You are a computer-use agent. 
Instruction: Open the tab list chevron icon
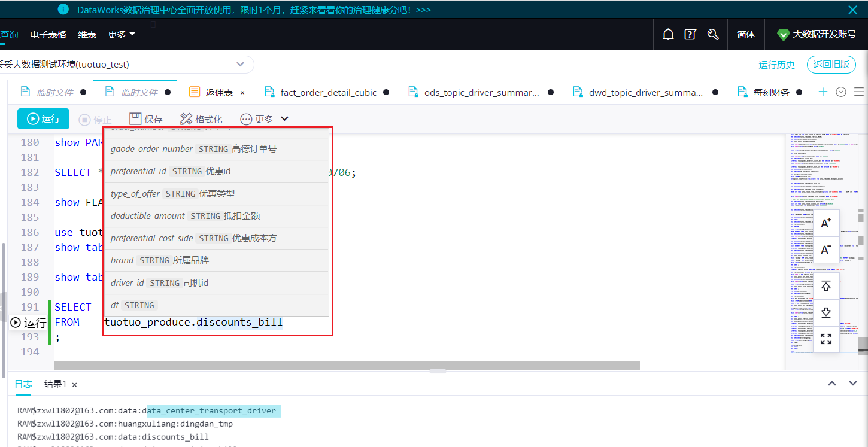click(x=841, y=92)
